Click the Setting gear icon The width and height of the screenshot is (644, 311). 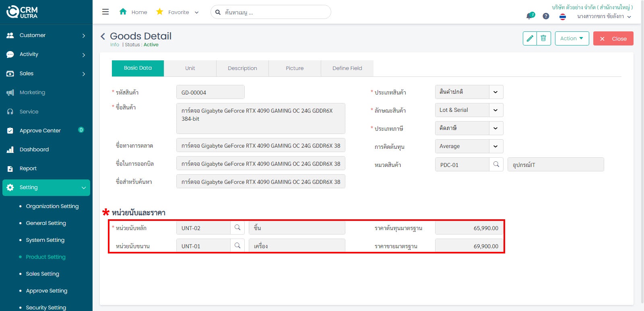tap(10, 187)
